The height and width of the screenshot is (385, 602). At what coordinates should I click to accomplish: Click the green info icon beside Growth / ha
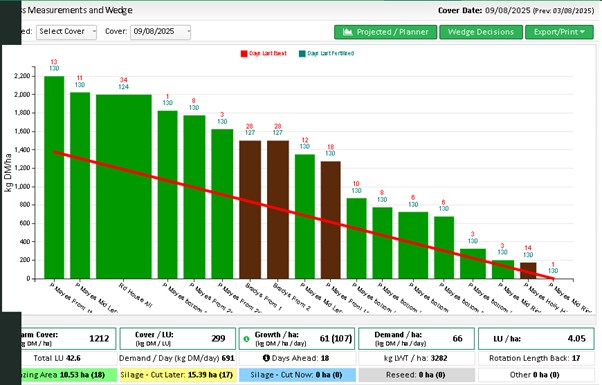[x=246, y=339]
